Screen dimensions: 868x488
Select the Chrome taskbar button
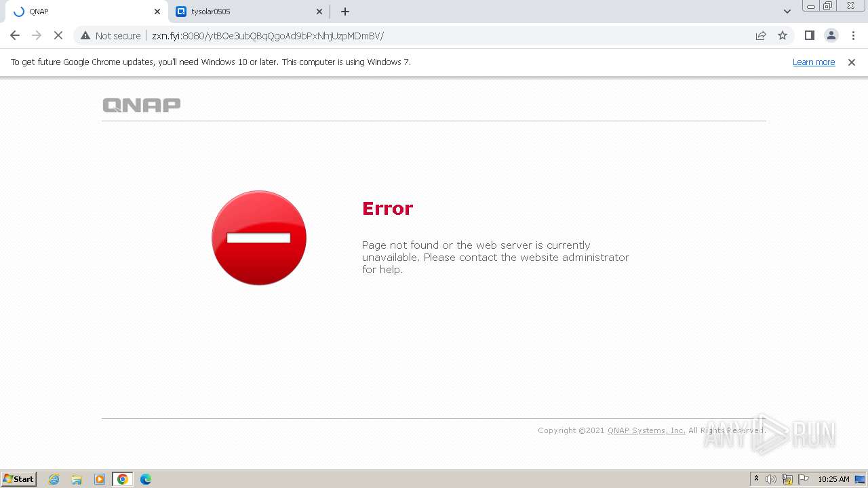click(123, 479)
